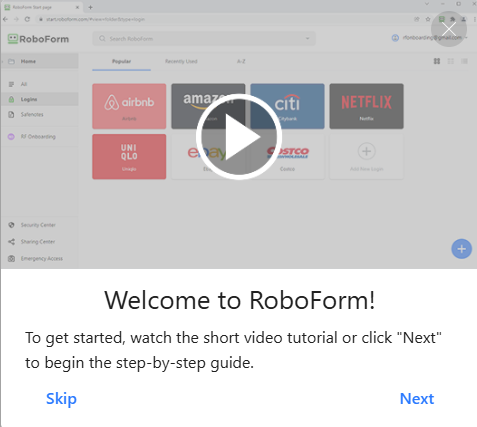Click Next to begin the guide
The height and width of the screenshot is (427, 477).
[417, 398]
